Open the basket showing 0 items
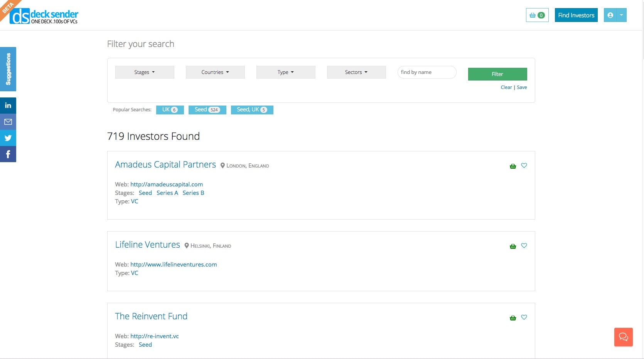The image size is (644, 359). [x=537, y=15]
